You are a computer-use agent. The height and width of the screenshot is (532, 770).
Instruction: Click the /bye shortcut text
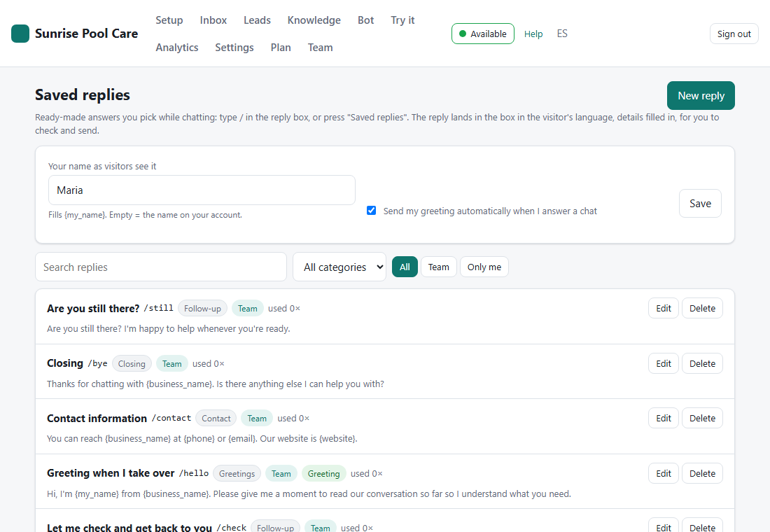coord(98,363)
